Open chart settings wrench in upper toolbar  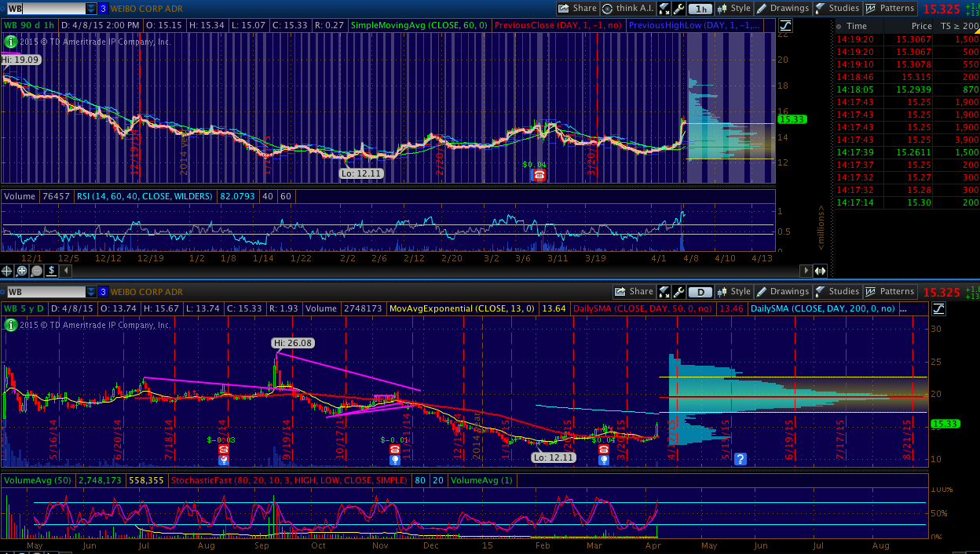pyautogui.click(x=679, y=9)
